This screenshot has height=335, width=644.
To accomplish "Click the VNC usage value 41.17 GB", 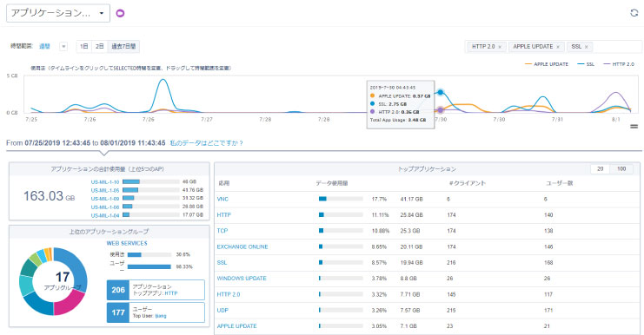I will pyautogui.click(x=412, y=199).
